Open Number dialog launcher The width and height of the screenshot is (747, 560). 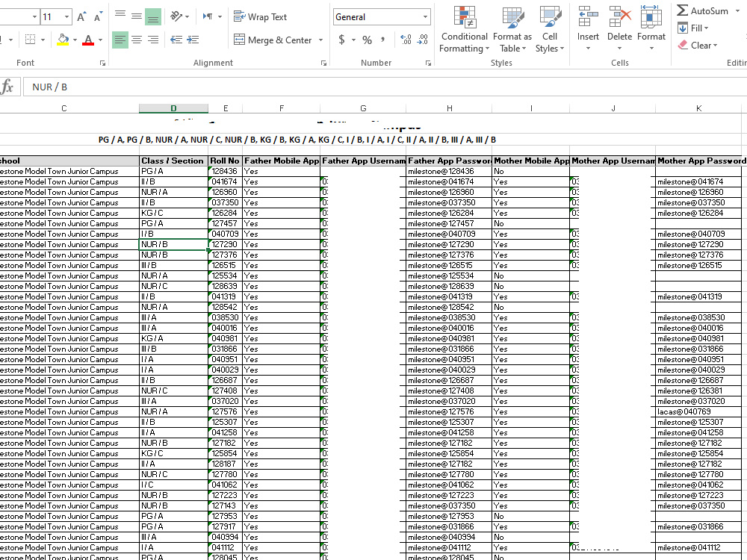[x=428, y=63]
